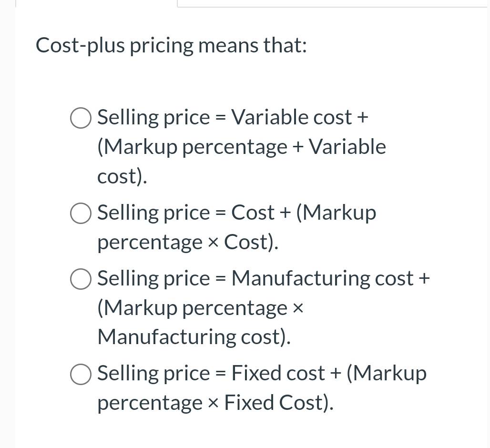The height and width of the screenshot is (448, 490).
Task: Click the word "Fixed" after "Selling price ="
Action: click(x=255, y=373)
